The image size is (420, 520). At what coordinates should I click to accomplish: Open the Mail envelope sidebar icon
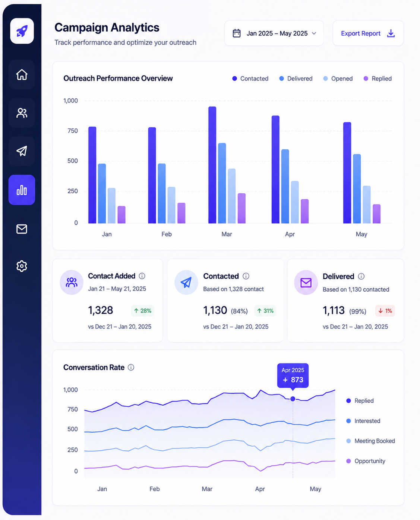pyautogui.click(x=22, y=229)
